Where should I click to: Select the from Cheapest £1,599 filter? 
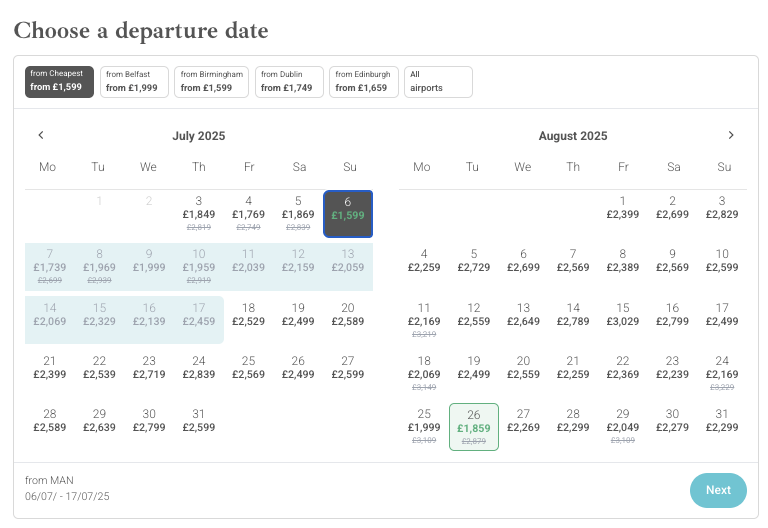59,82
